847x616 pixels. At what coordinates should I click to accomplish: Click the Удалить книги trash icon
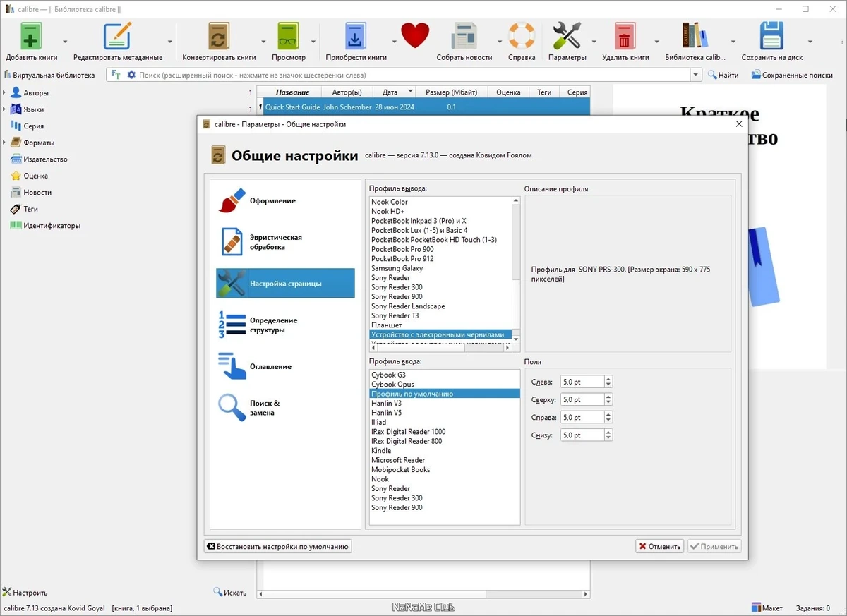click(x=625, y=37)
